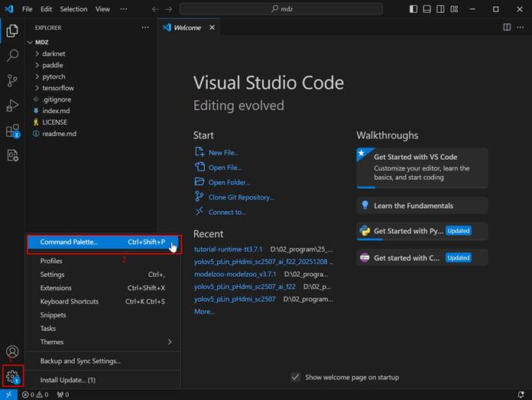Split the editor right icon
The width and height of the screenshot is (532, 400).
507,28
